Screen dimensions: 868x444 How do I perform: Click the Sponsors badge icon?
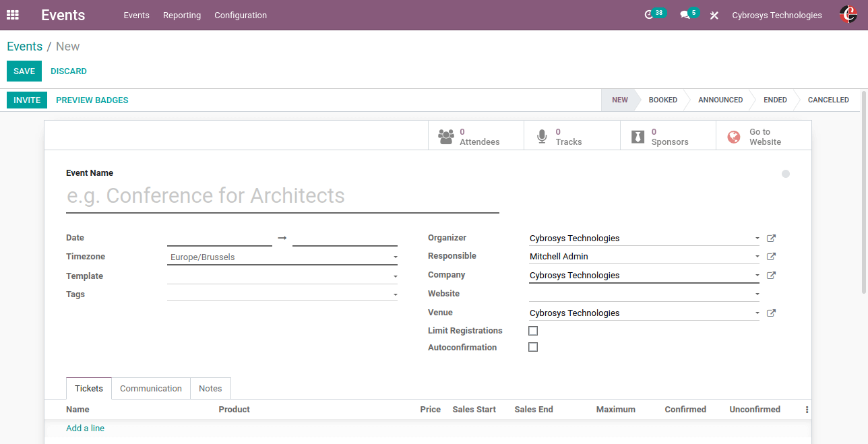point(638,137)
